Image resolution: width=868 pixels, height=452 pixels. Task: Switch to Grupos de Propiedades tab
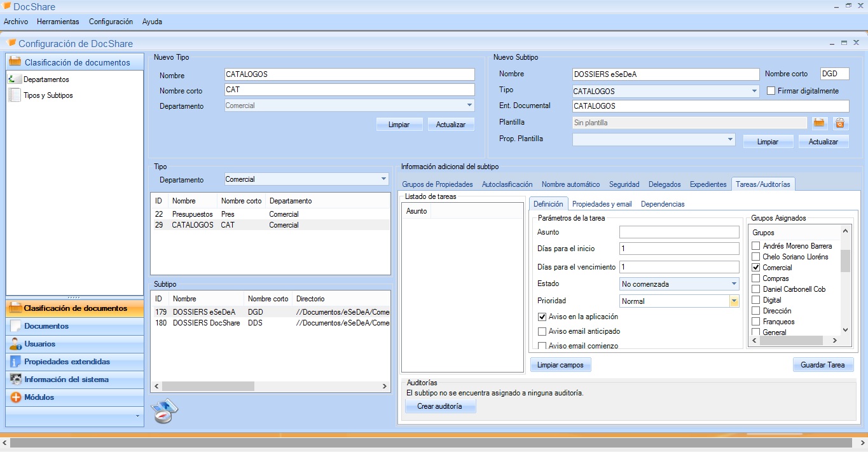(x=437, y=184)
